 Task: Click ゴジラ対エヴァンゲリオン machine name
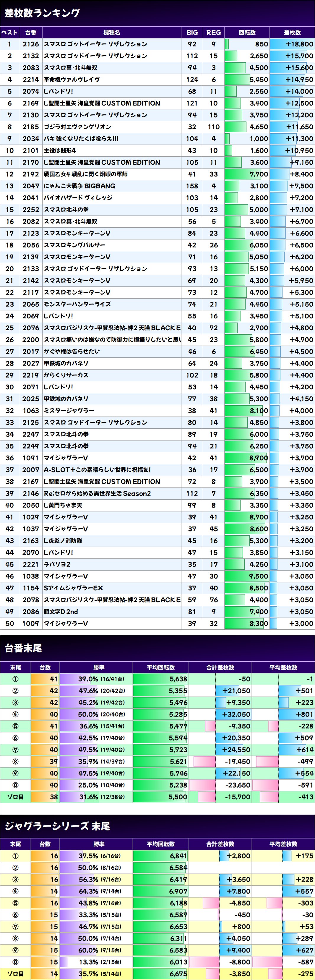[77, 127]
